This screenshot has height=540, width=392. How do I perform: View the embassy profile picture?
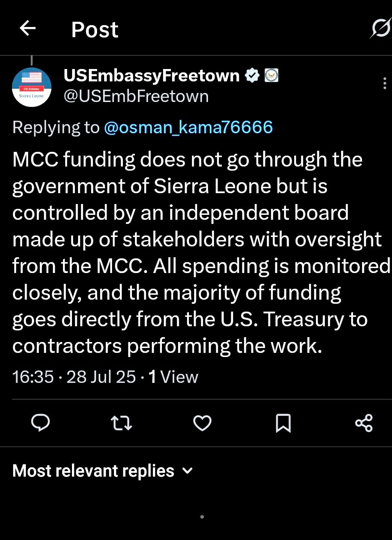(32, 87)
